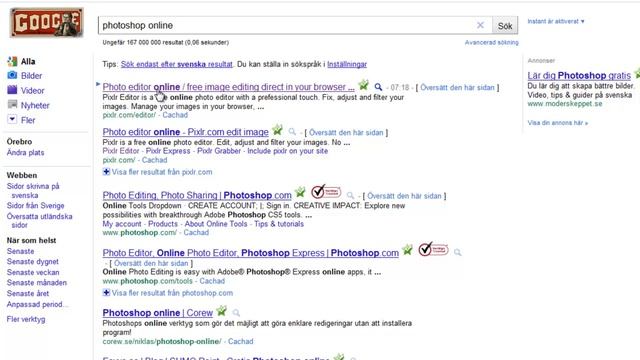Click the Sök button
This screenshot has width=640, height=360.
(x=505, y=26)
